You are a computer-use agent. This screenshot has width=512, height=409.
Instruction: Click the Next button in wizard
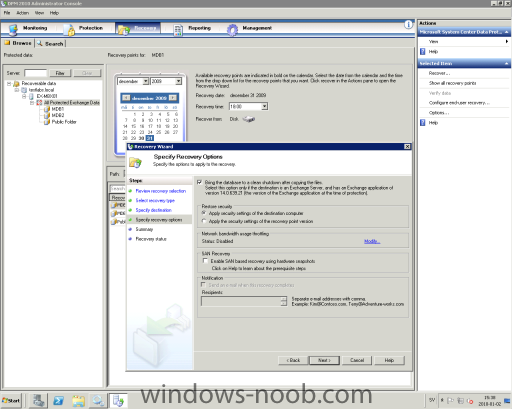[x=324, y=360]
